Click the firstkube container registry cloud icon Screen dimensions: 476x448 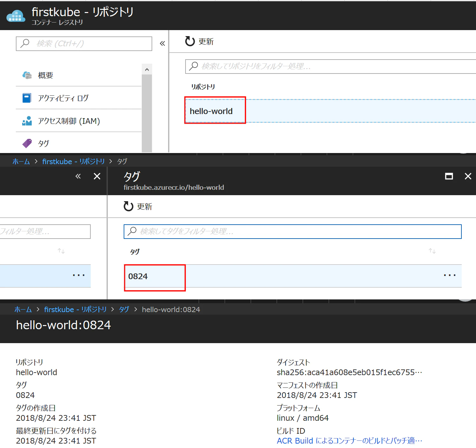(x=16, y=16)
